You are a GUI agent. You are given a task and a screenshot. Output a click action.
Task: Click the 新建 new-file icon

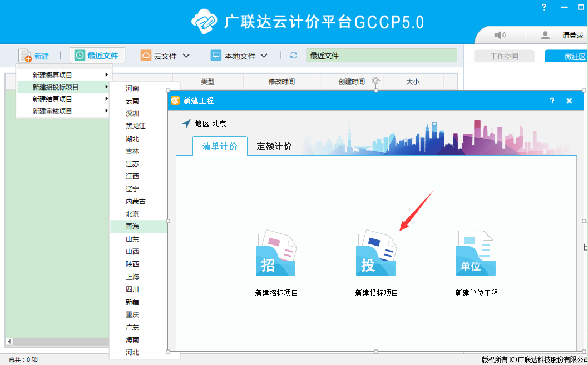[24, 56]
